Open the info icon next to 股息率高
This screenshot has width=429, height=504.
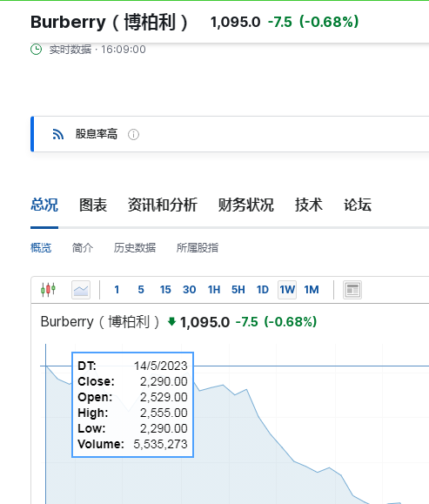point(133,134)
